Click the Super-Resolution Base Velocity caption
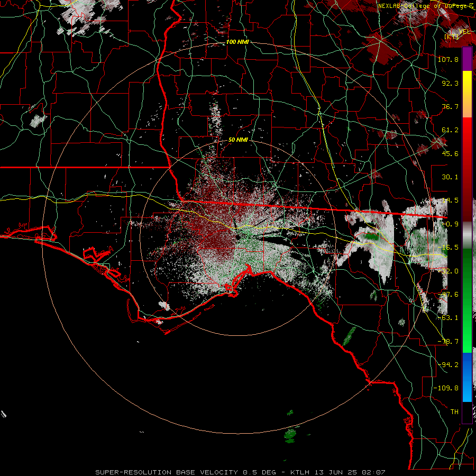The image size is (476, 476). point(240,472)
